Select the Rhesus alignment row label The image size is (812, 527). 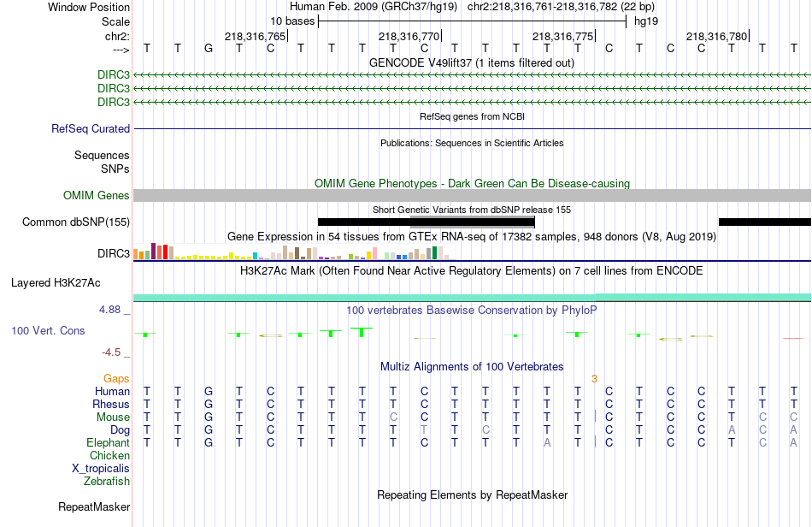pyautogui.click(x=111, y=404)
